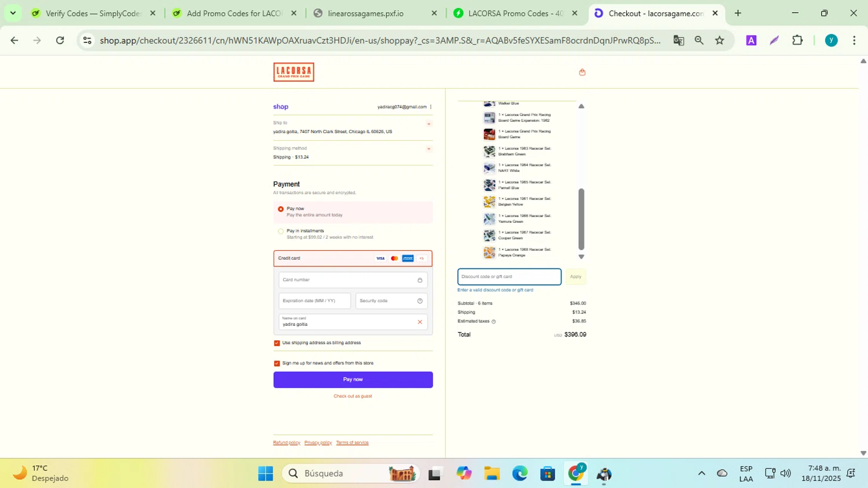The width and height of the screenshot is (868, 488).
Task: Open the Privacy policy link
Action: coord(318,443)
